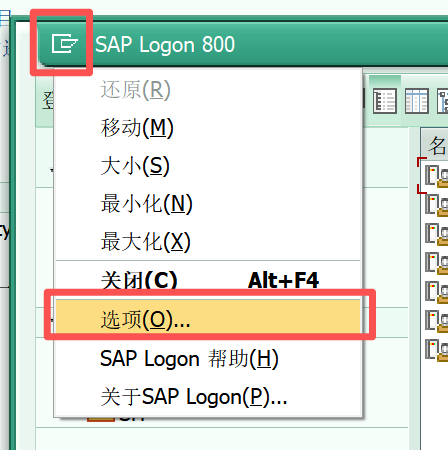This screenshot has height=450, width=448.
Task: Switch to table/detail view toolbar icon
Action: 417,101
